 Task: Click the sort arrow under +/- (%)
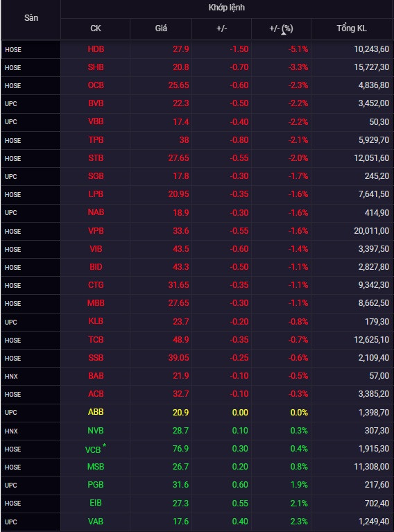coord(284,33)
